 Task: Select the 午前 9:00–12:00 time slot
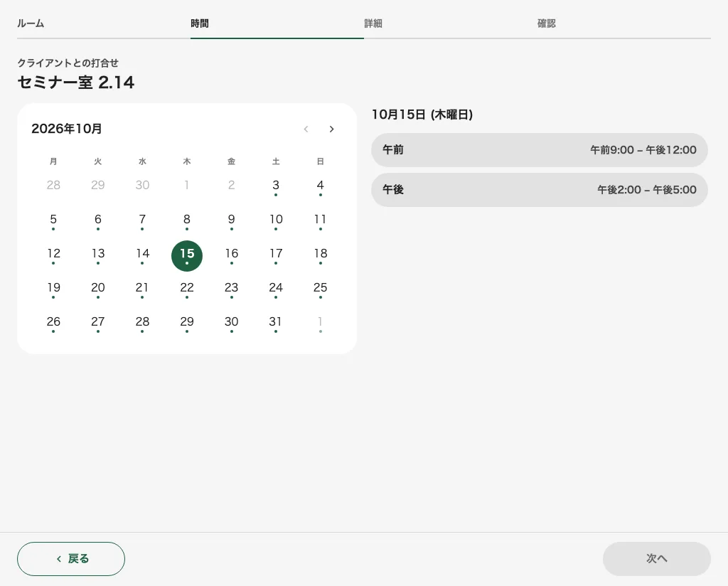(540, 150)
